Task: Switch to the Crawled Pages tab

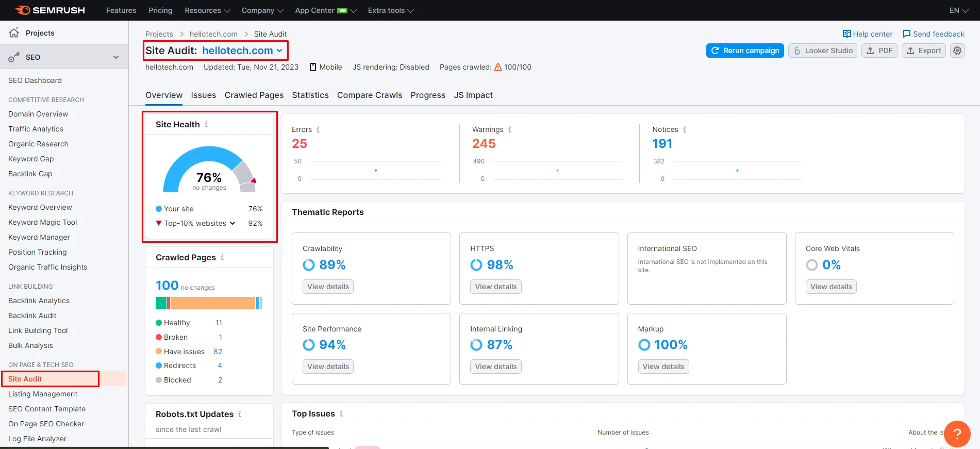Action: click(254, 95)
